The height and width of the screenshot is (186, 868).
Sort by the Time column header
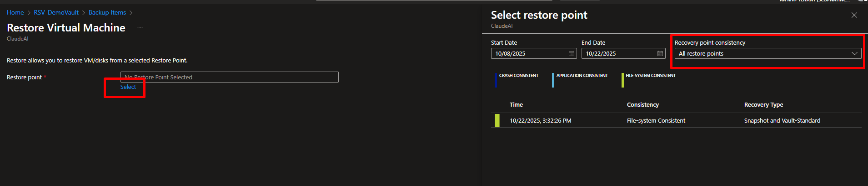[516, 105]
